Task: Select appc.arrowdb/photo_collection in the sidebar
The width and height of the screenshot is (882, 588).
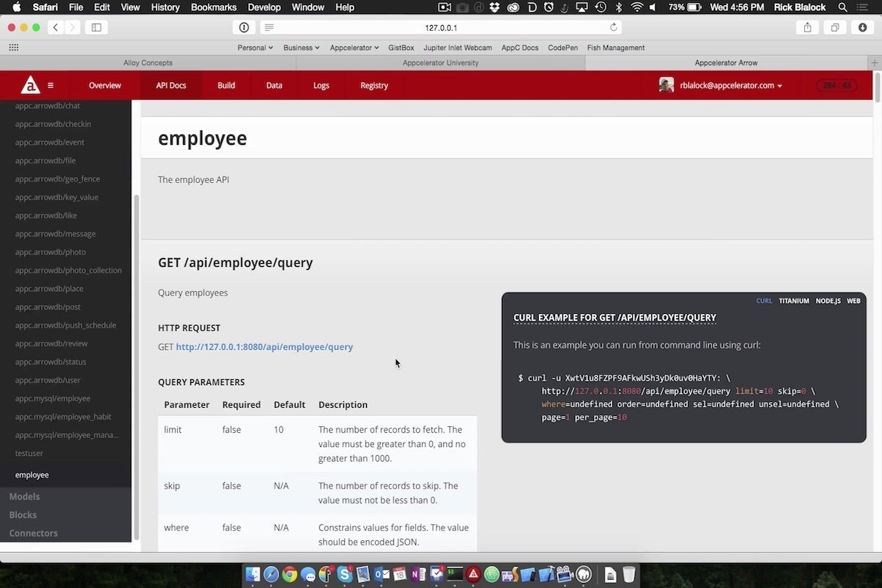Action: click(68, 270)
